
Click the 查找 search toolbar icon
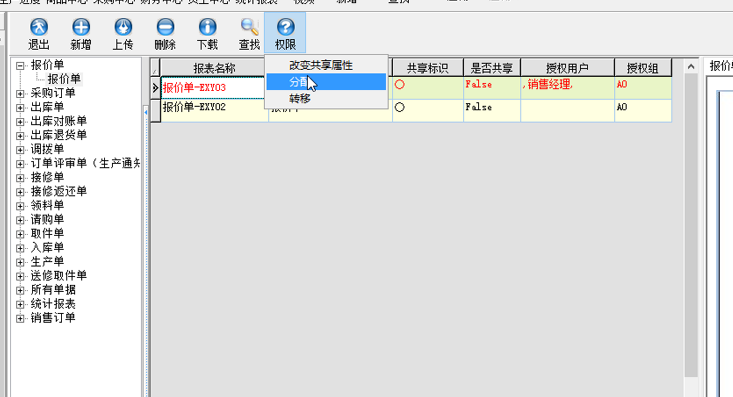(x=249, y=34)
